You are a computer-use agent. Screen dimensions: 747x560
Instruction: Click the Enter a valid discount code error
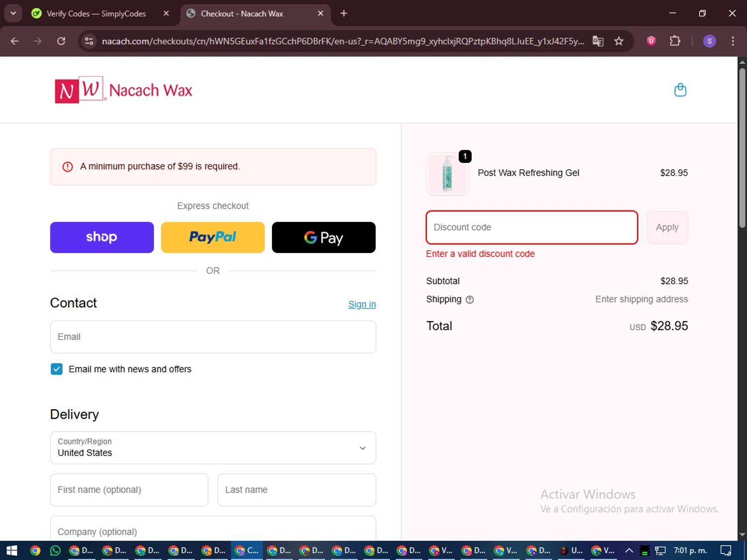click(x=480, y=254)
